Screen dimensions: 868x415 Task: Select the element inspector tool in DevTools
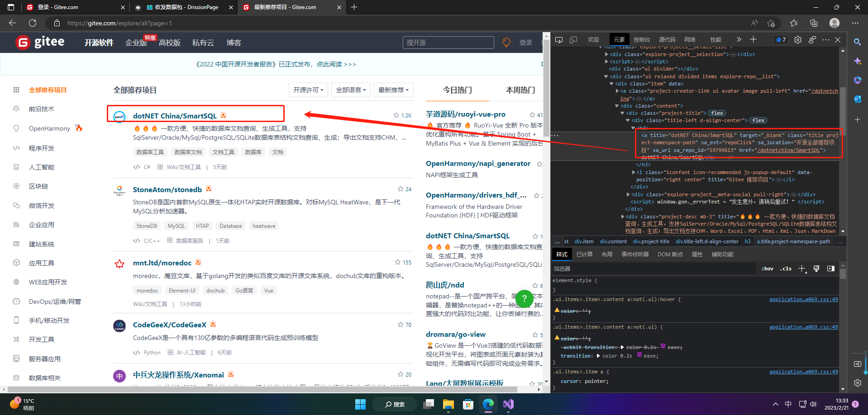click(x=559, y=40)
